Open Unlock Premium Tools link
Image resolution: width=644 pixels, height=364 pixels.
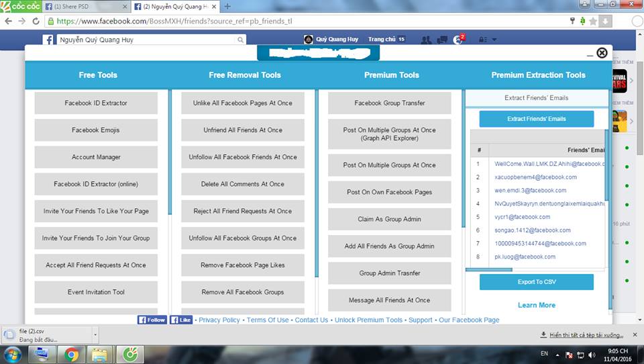click(x=368, y=320)
